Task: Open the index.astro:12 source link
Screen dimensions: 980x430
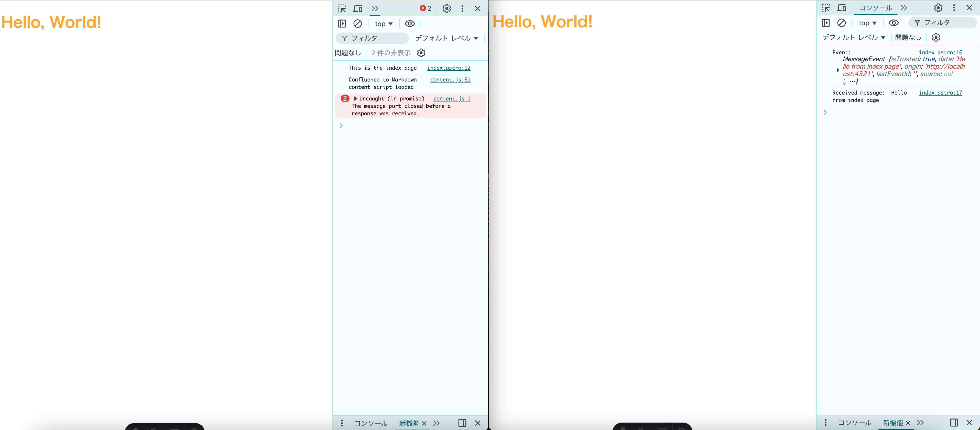Action: click(449, 68)
